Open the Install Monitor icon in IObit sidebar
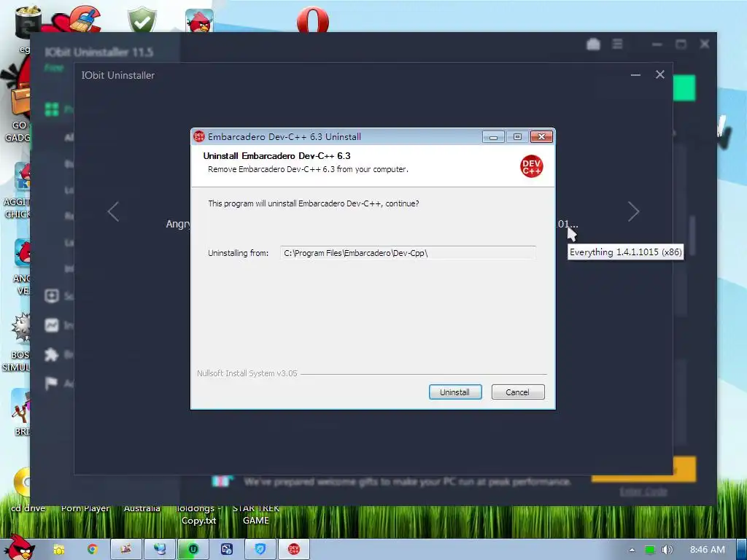 click(x=52, y=325)
